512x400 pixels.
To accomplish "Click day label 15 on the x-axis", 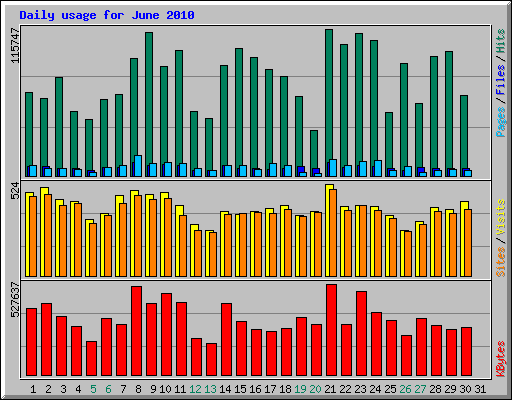I will click(240, 389).
